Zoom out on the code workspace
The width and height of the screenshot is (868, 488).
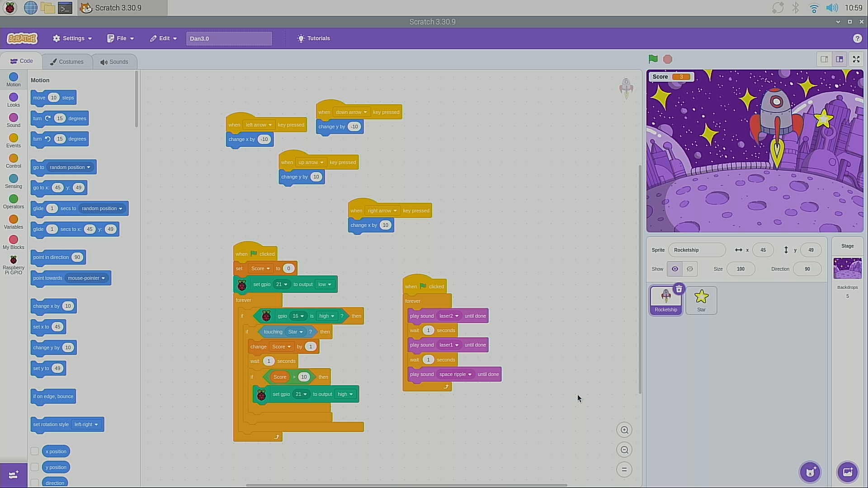(x=624, y=450)
